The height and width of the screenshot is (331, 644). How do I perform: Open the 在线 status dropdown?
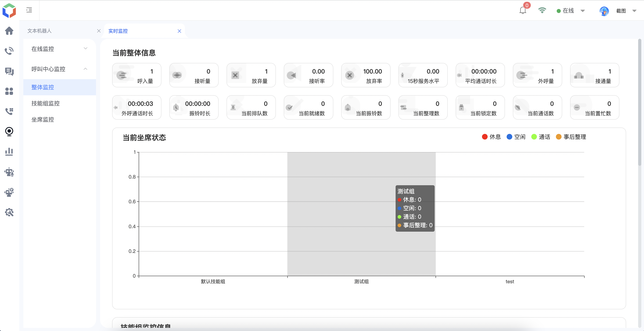pyautogui.click(x=571, y=11)
